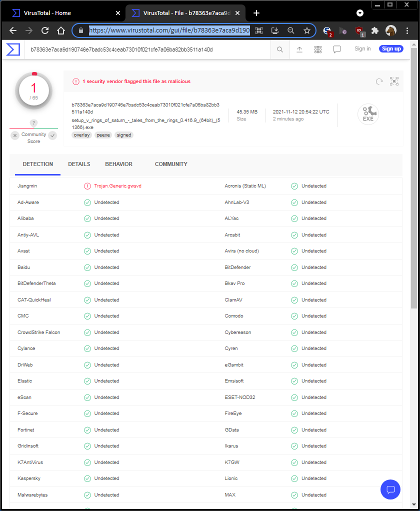Switch to the DETECTION tab
420x511 pixels.
click(x=38, y=164)
